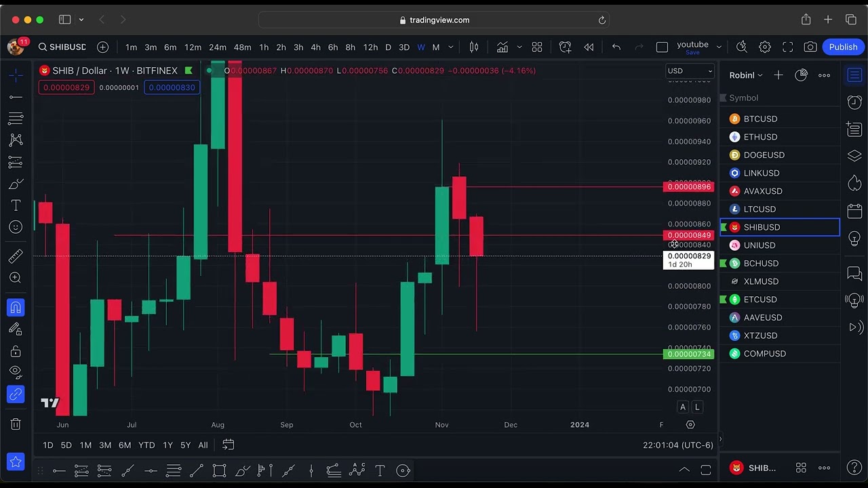Toggle magnet mode in left toolbar
The width and height of the screenshot is (868, 488).
[x=16, y=308]
